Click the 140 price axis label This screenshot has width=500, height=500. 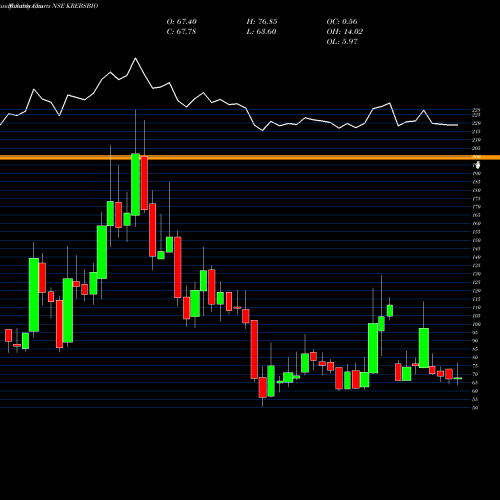[x=476, y=257]
